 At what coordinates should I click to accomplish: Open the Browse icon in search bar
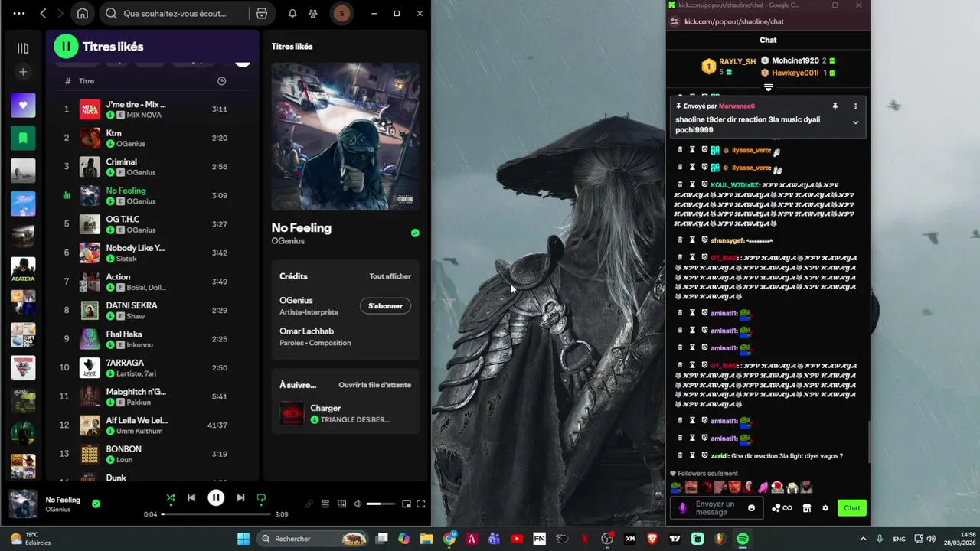pos(262,14)
